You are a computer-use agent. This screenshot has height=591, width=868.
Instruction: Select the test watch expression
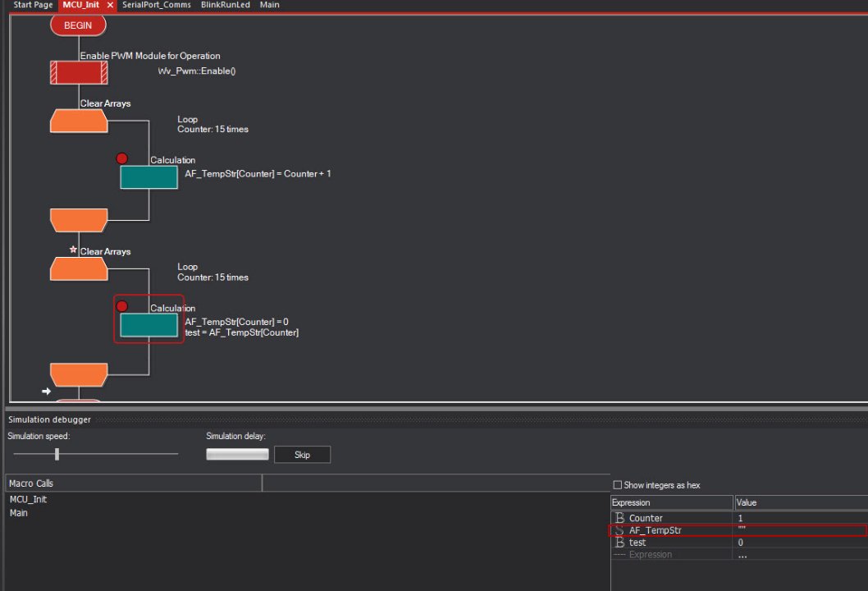pyautogui.click(x=637, y=543)
